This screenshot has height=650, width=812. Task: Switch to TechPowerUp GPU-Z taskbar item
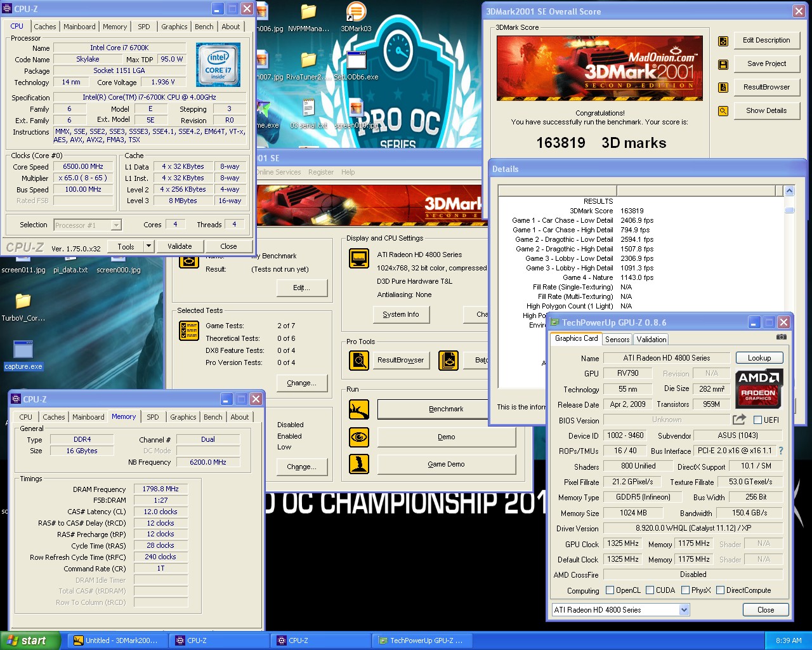tap(422, 640)
